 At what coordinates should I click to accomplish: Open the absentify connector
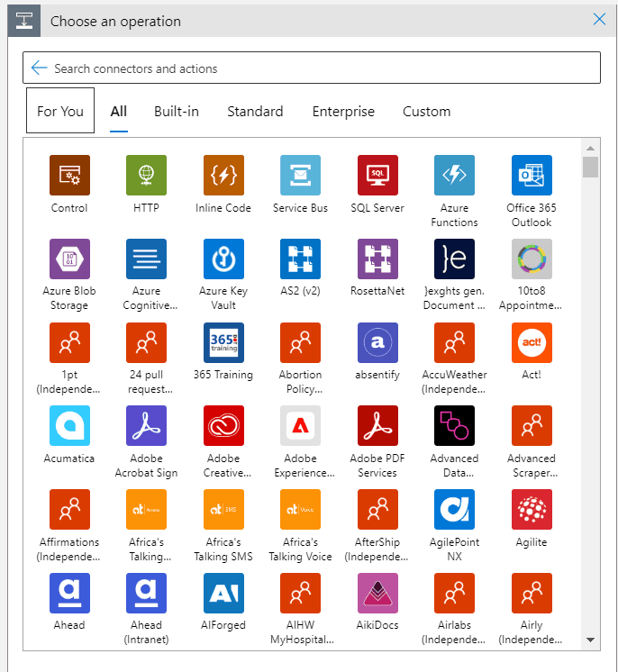377,342
